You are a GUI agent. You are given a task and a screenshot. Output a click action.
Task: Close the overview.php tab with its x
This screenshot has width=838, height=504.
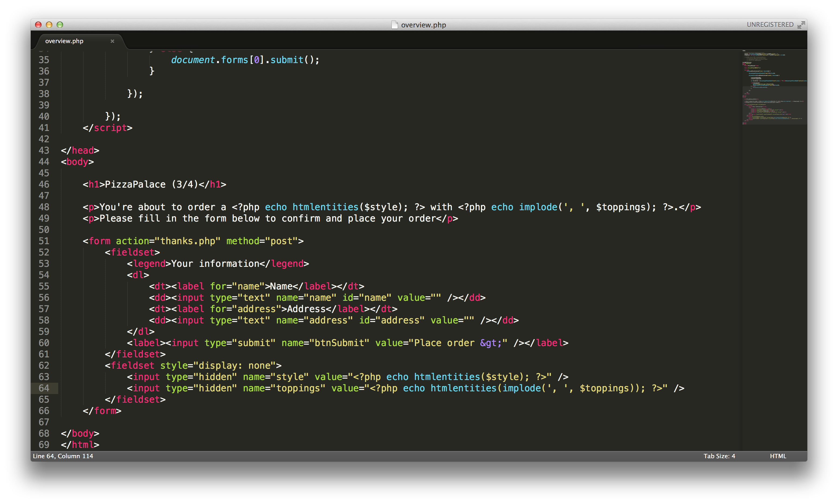tap(112, 41)
